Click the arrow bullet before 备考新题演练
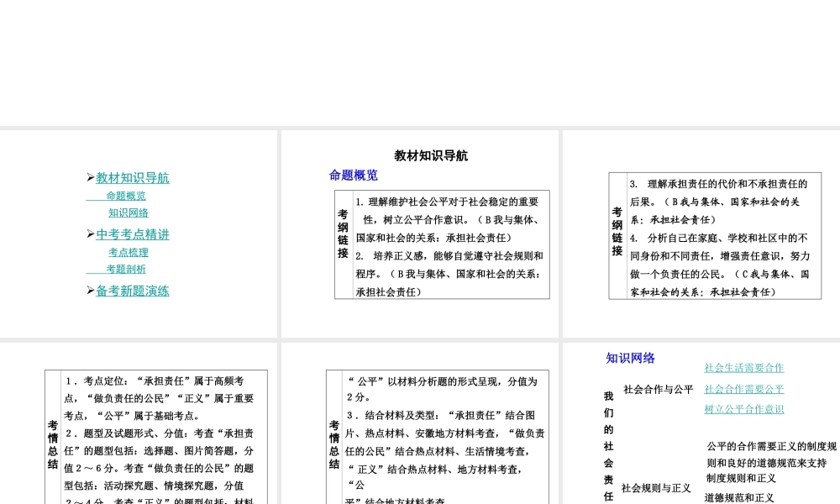This screenshot has height=504, width=840. [x=91, y=291]
